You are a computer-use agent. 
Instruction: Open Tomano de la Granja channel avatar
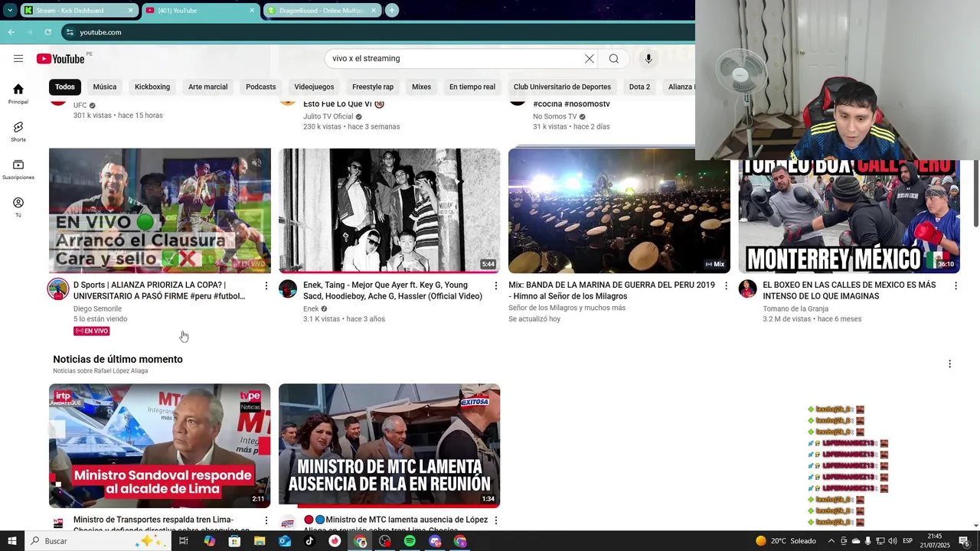click(747, 289)
